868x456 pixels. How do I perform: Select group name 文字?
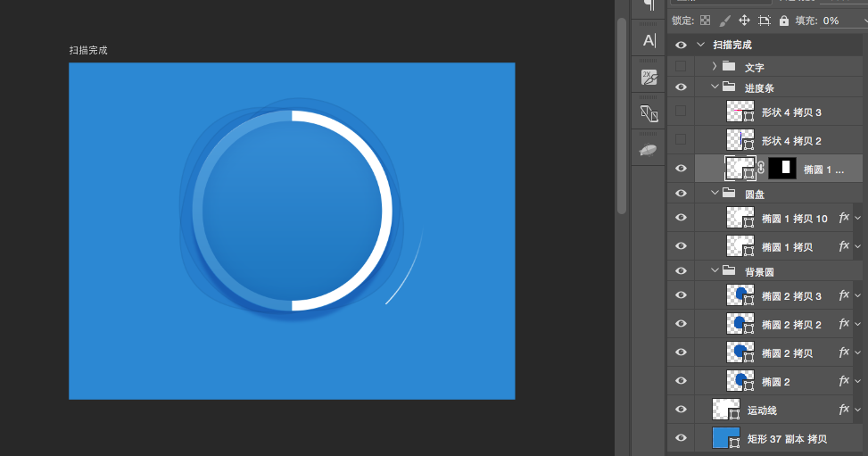[x=754, y=68]
